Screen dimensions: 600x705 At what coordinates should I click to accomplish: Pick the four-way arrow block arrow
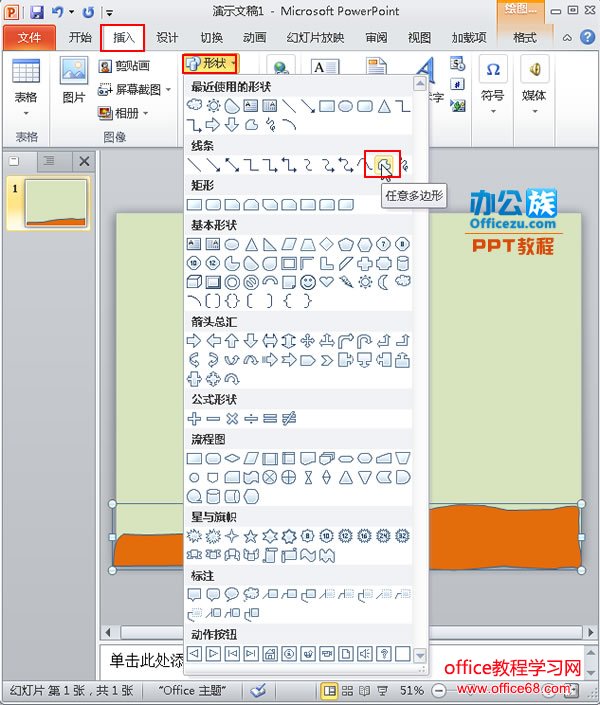point(308,341)
